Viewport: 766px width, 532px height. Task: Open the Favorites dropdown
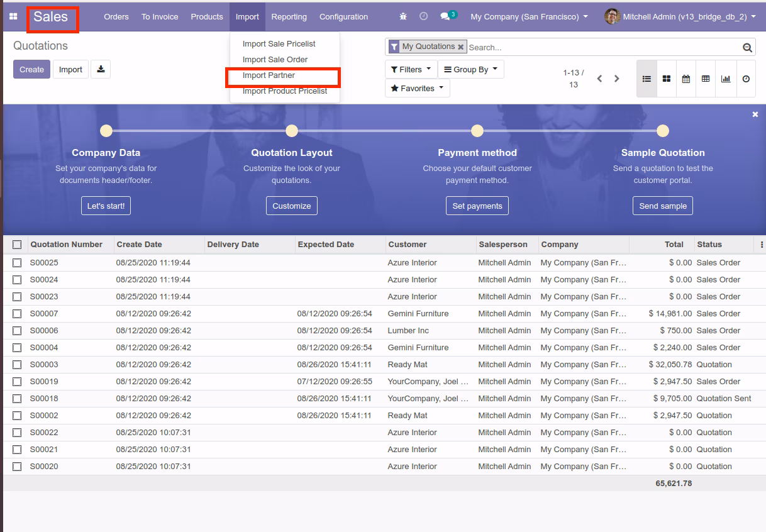[417, 88]
